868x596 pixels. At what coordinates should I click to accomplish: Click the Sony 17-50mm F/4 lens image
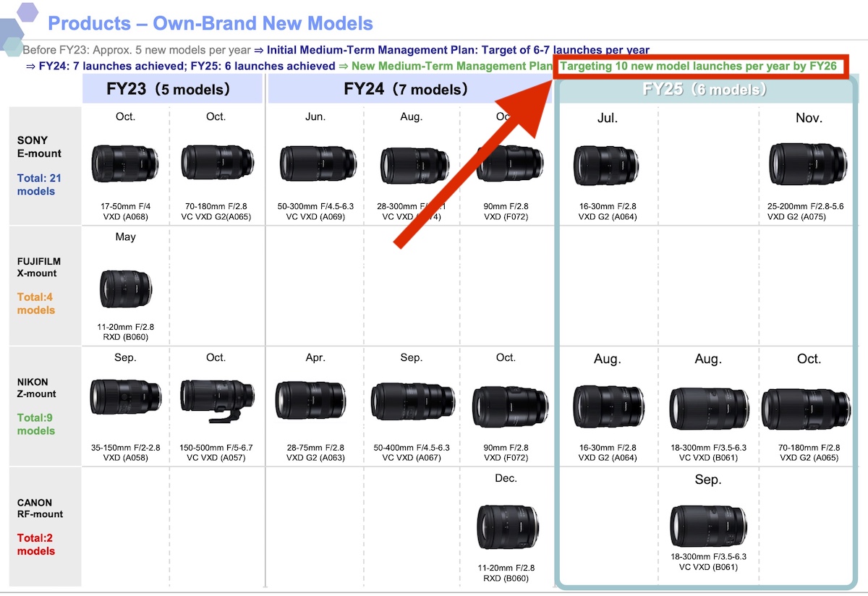point(125,163)
